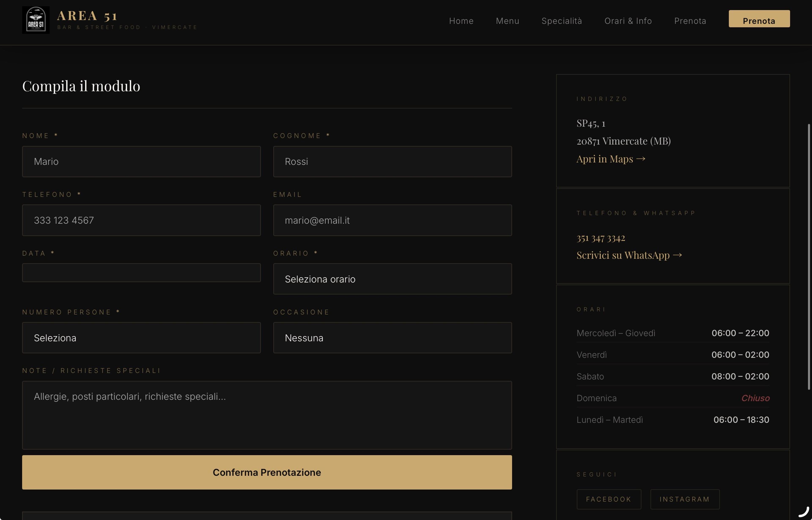Click the Email input field
The width and height of the screenshot is (812, 520).
(x=392, y=220)
